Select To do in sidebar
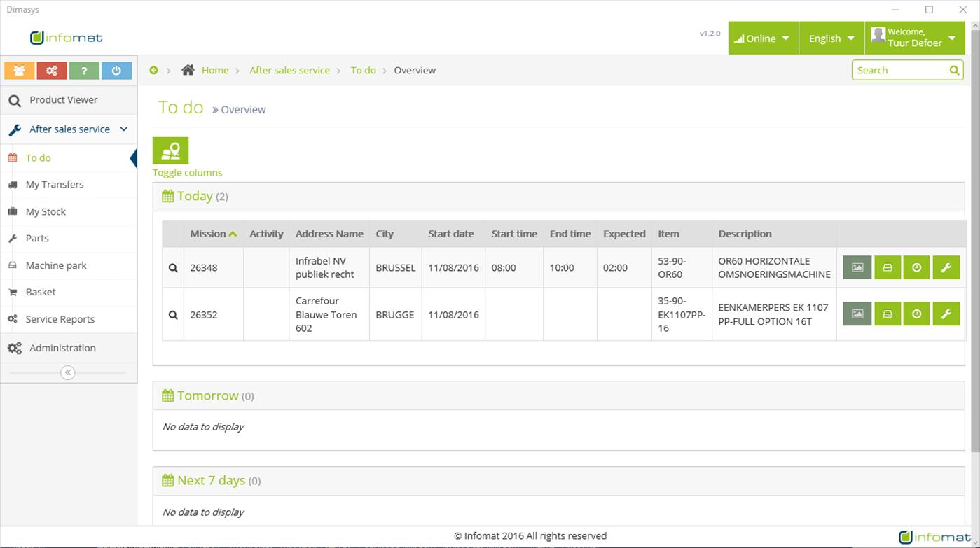 coord(69,158)
